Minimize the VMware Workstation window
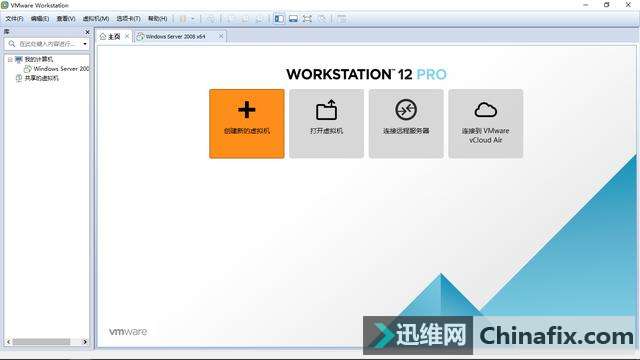This screenshot has width=640, height=360. (586, 5)
